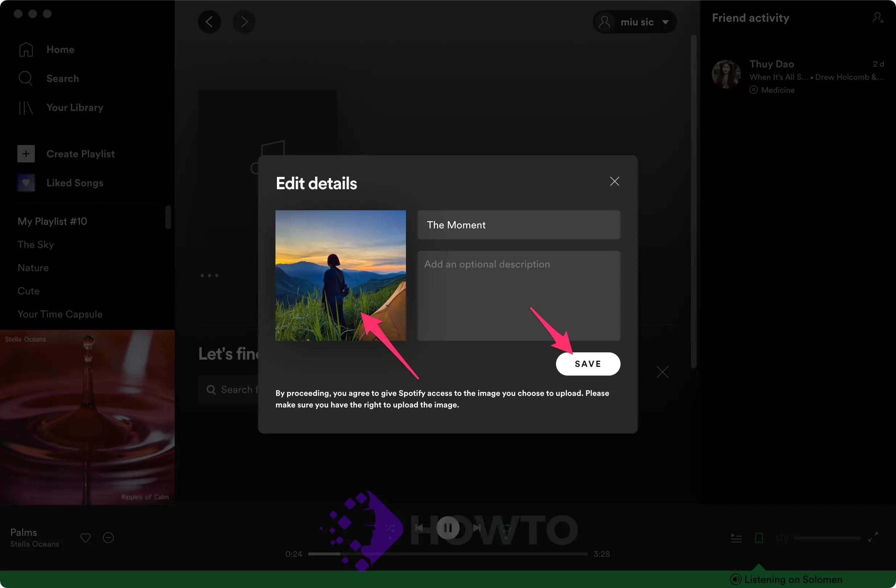Select the playlist name input field
The height and width of the screenshot is (588, 896).
(x=519, y=224)
